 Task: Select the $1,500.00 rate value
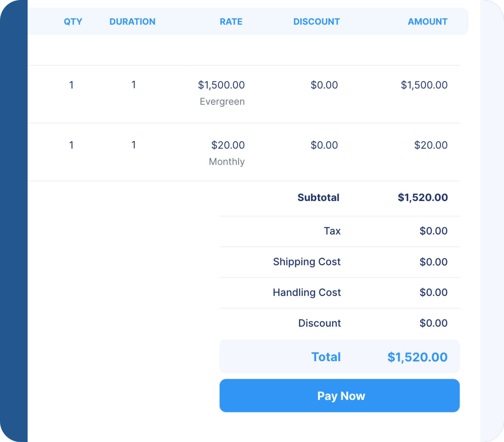(221, 85)
